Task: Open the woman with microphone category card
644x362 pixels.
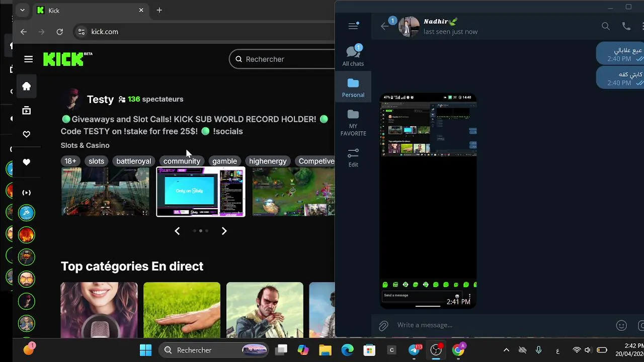Action: click(99, 310)
